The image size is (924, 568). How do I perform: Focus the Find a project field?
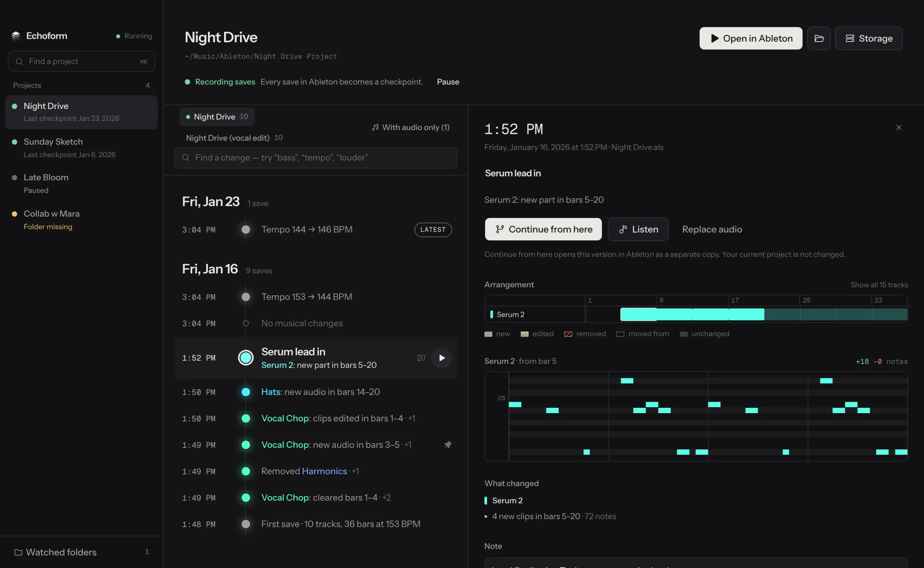coord(81,61)
